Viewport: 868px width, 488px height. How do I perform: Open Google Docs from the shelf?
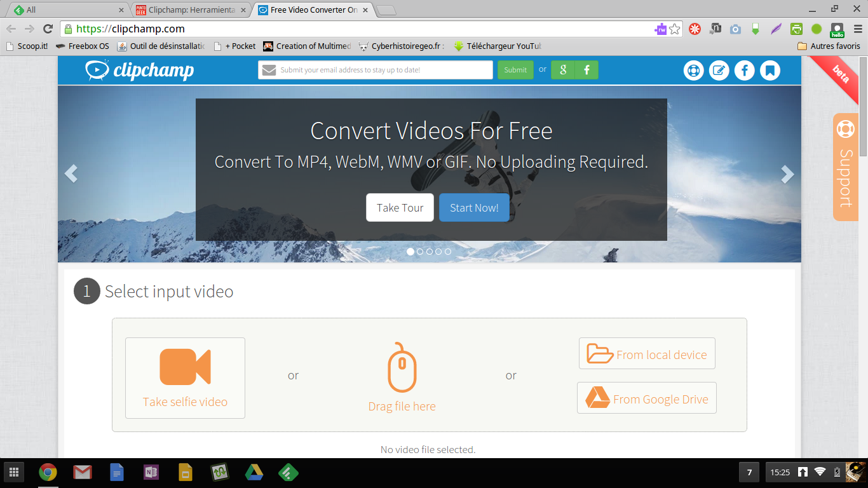coord(117,472)
